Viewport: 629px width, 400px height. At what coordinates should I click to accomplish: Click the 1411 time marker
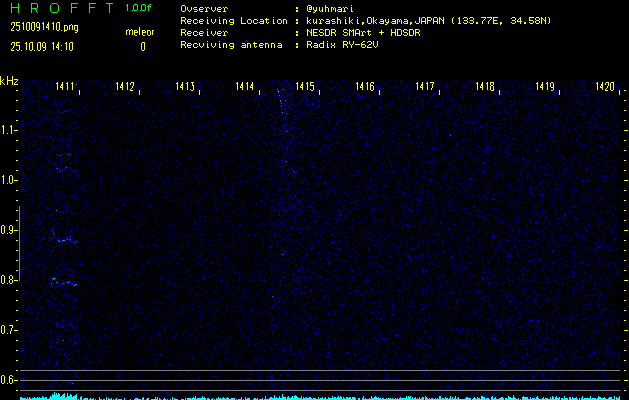click(65, 88)
